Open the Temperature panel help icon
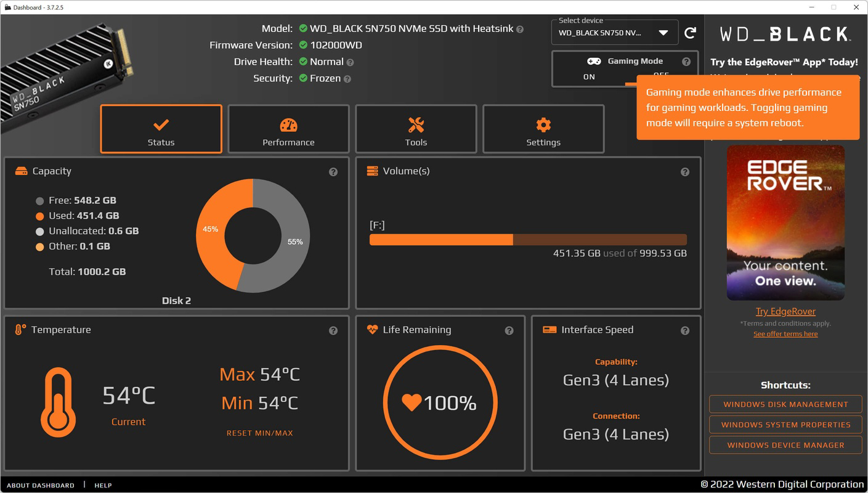The height and width of the screenshot is (493, 868). point(333,331)
